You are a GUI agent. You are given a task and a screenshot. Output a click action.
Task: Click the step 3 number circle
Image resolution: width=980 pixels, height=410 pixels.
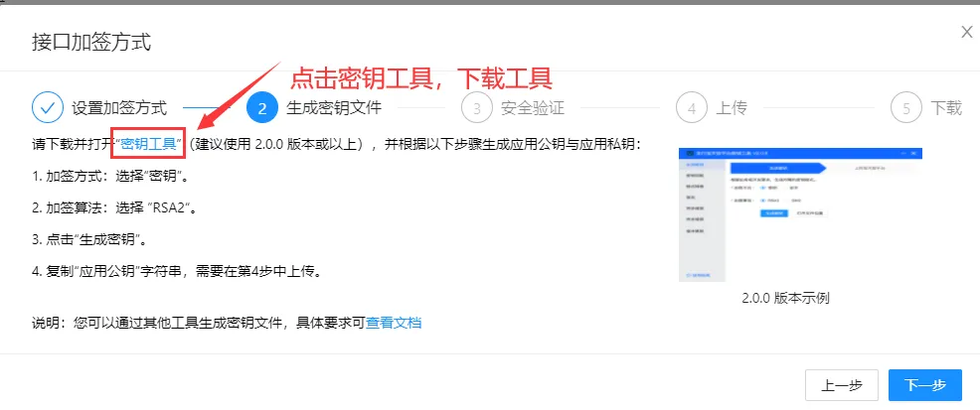pos(477,107)
